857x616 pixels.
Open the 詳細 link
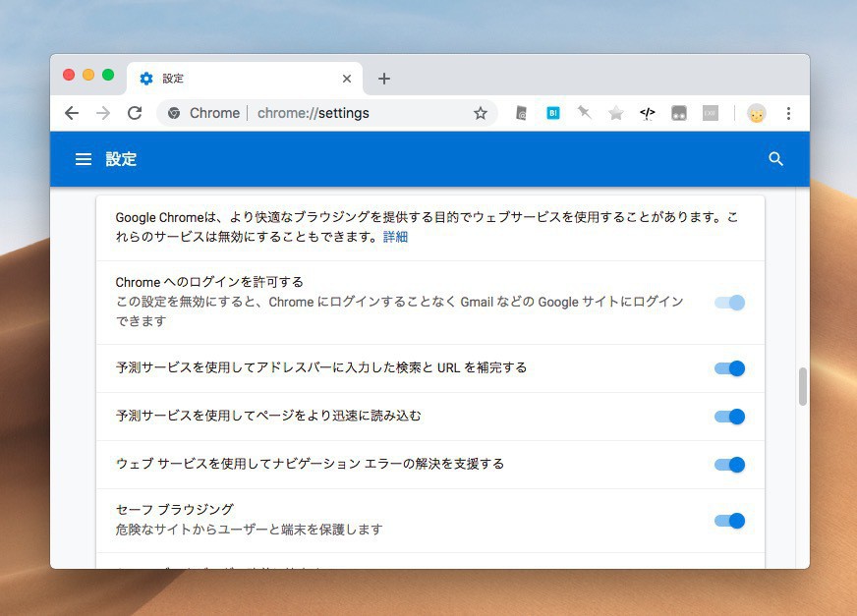coord(395,237)
